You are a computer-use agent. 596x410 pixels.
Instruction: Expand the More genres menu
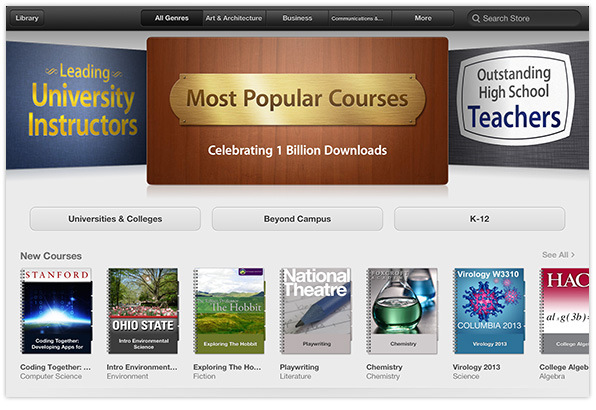coord(423,18)
